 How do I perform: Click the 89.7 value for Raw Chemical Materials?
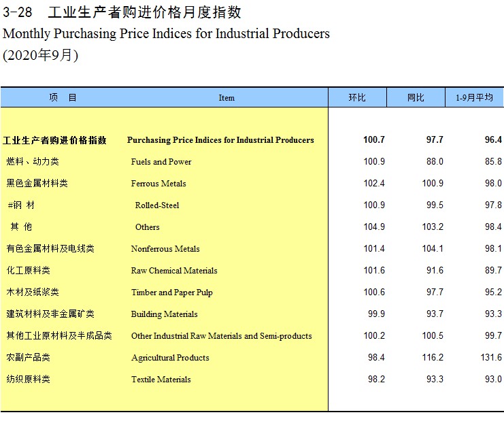(x=493, y=270)
